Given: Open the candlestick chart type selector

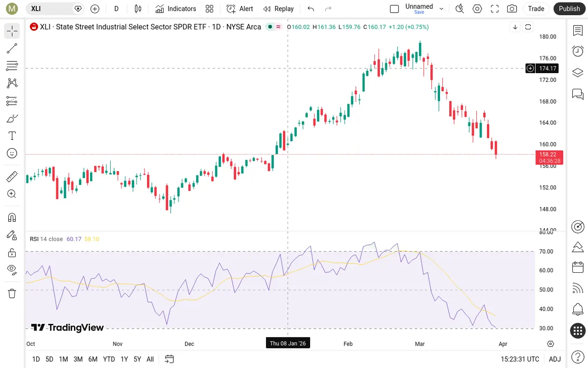Looking at the screenshot, I should point(138,9).
